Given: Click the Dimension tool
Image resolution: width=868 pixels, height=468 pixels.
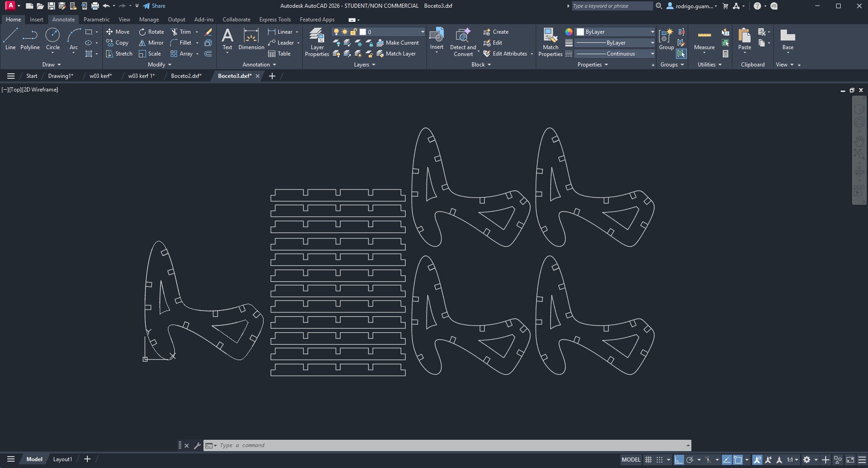Looking at the screenshot, I should tap(251, 39).
